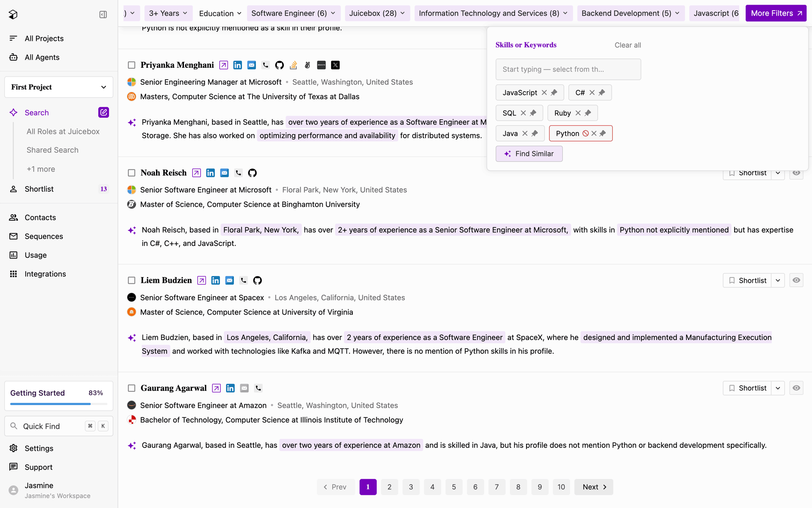Pin the Ruby skill tag
The image size is (812, 508).
point(588,113)
